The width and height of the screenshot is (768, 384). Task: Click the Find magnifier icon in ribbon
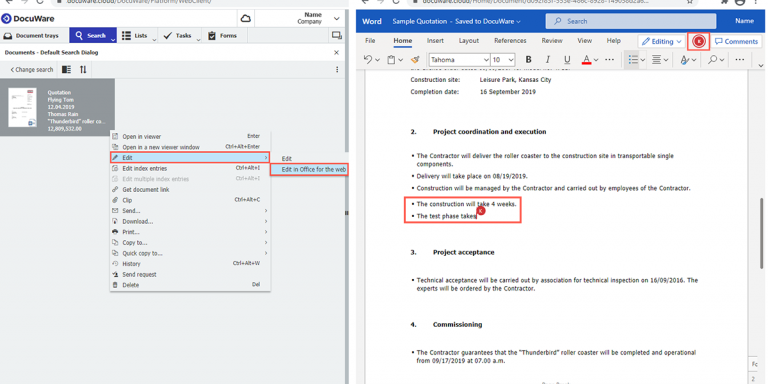coord(712,60)
